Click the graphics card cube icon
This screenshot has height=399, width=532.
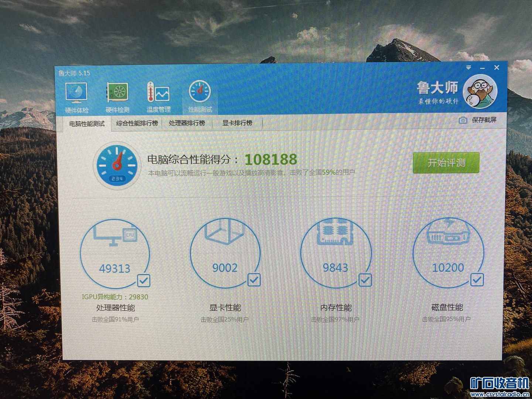click(225, 231)
